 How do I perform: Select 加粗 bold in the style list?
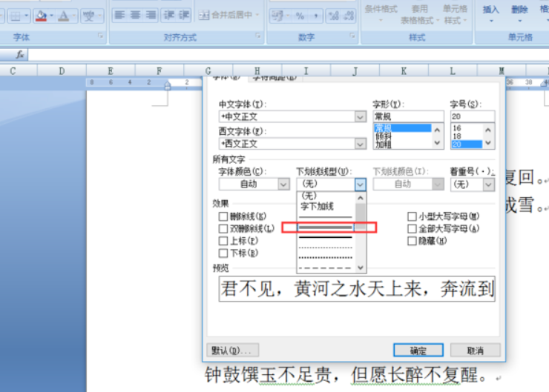coord(383,144)
